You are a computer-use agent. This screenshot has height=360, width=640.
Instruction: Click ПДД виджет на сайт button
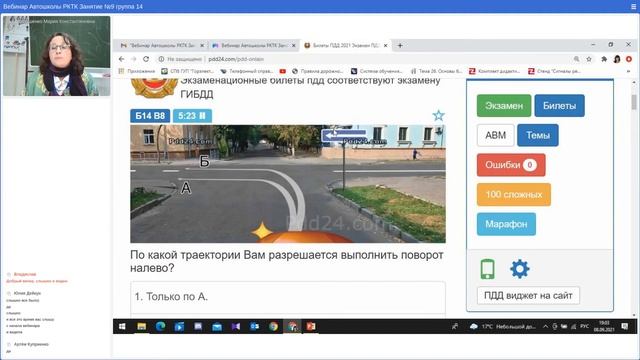pos(528,296)
